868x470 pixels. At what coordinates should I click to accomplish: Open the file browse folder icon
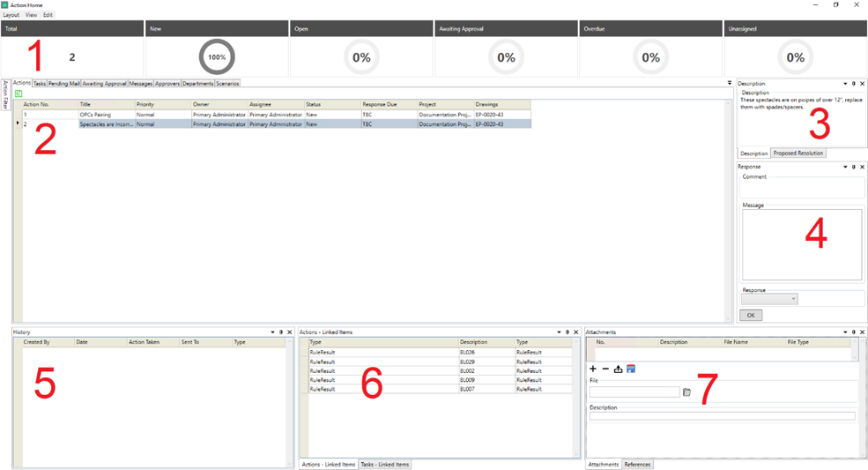[x=686, y=392]
